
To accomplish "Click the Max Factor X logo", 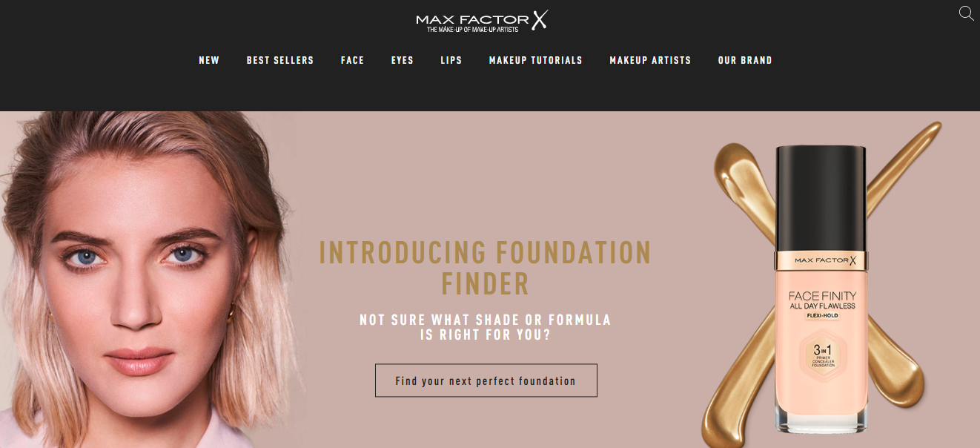I will (482, 22).
